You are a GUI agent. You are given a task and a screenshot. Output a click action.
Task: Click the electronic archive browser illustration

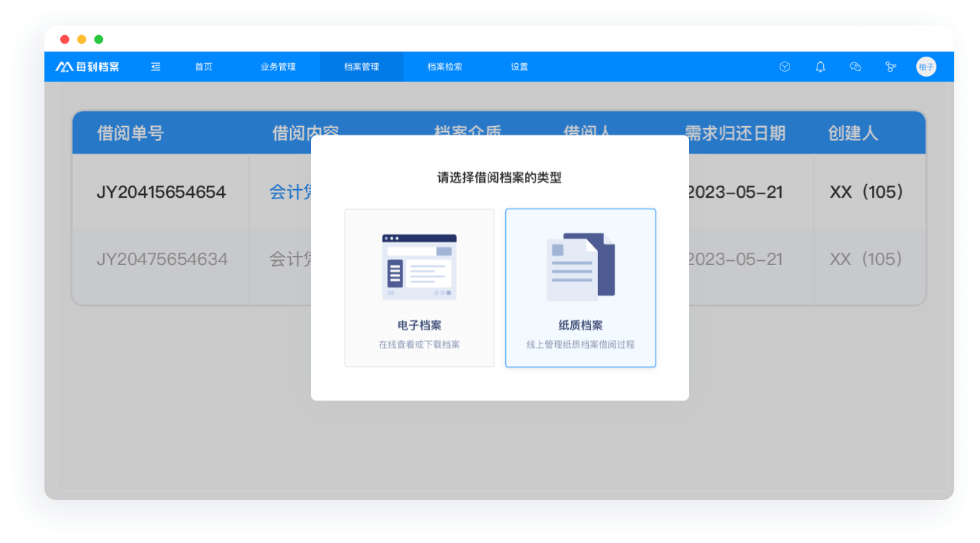click(x=419, y=266)
